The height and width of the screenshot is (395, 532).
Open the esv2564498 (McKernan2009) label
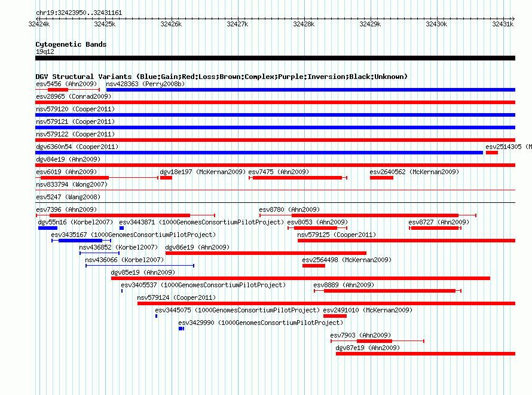(347, 260)
